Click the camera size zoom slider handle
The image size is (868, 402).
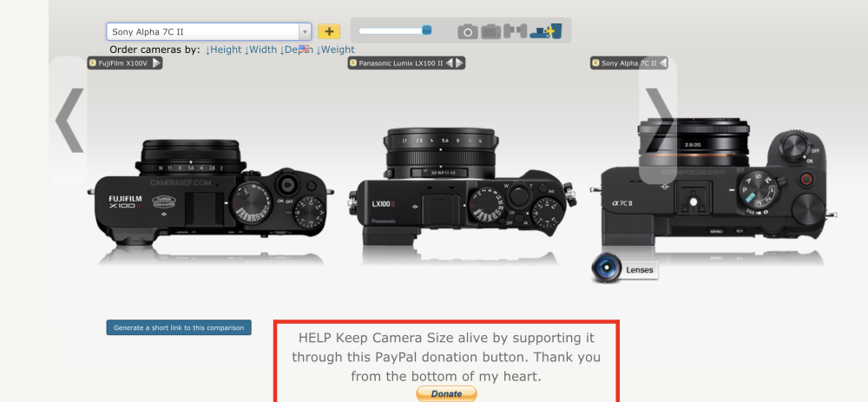(426, 30)
